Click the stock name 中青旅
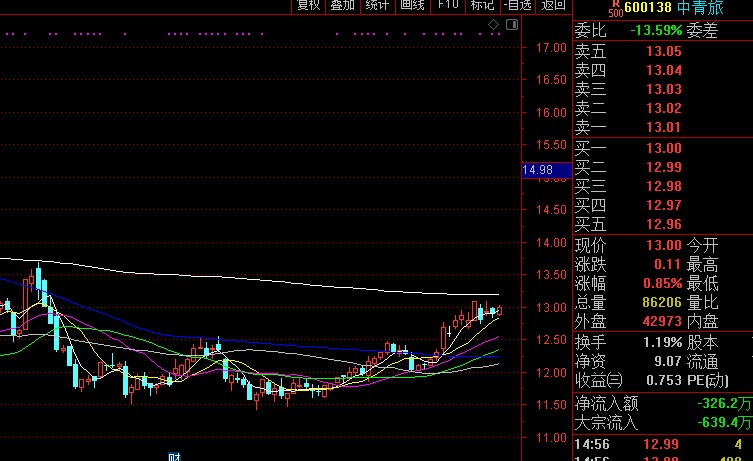 (x=701, y=7)
